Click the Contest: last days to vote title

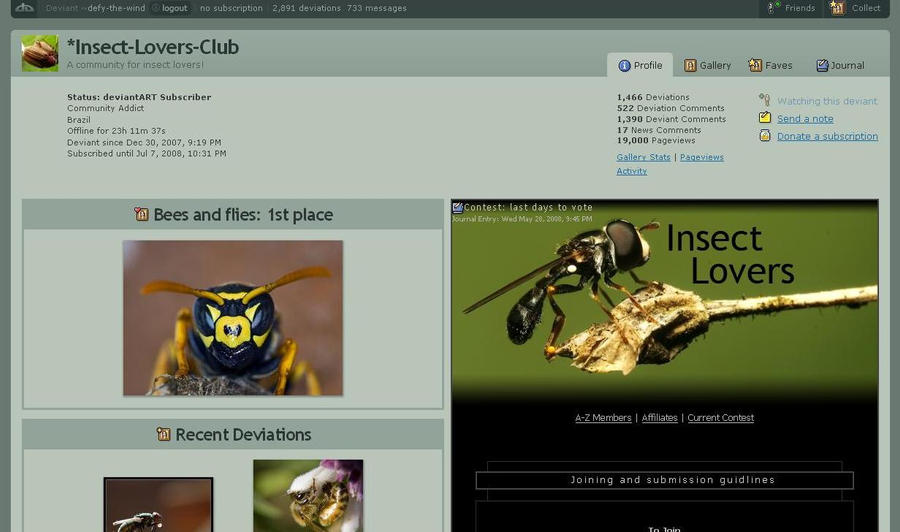click(x=528, y=207)
